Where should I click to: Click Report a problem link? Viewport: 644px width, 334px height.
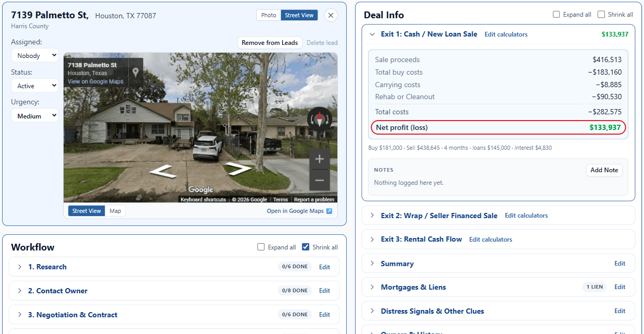(314, 199)
